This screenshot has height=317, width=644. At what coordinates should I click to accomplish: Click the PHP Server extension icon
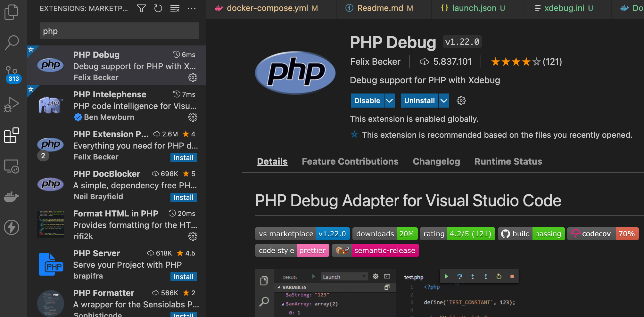[x=51, y=264]
